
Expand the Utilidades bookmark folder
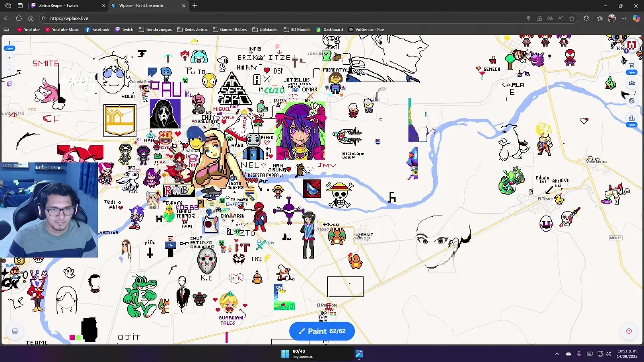click(x=265, y=29)
